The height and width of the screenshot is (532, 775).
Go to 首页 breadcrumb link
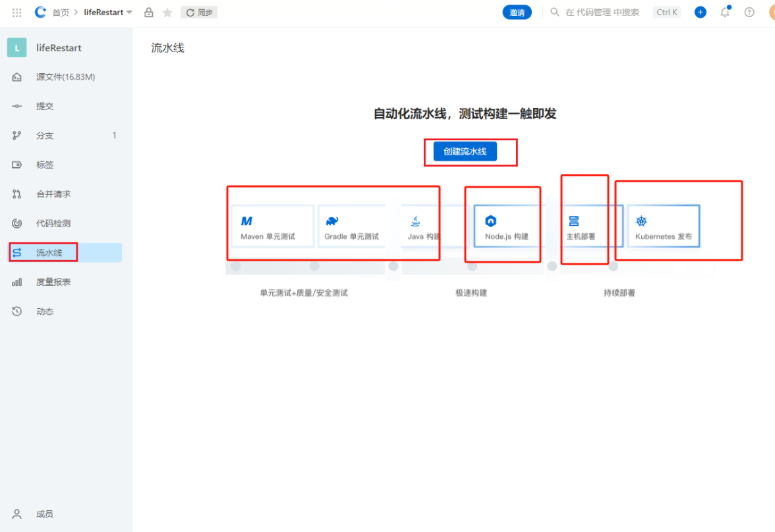61,13
